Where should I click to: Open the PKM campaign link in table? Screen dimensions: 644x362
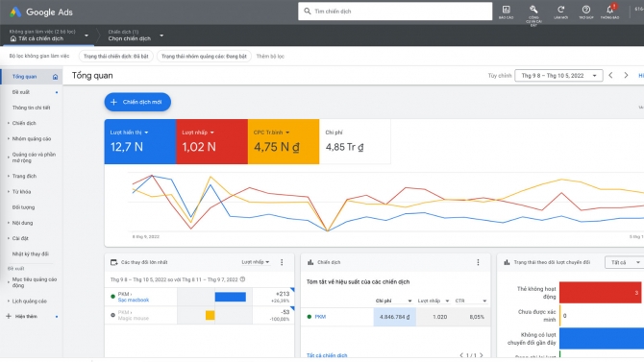point(320,317)
